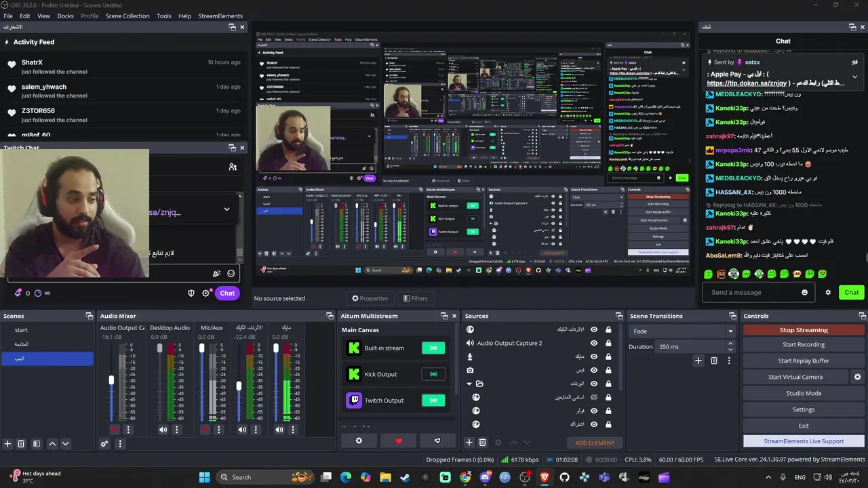Viewport: 868px width, 488px height.
Task: Open transition properties three-dot menu
Action: tap(729, 361)
